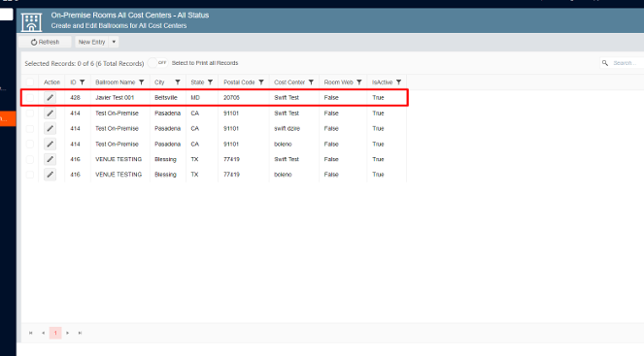Sort by City column header
This screenshot has width=644, height=356.
pos(159,82)
